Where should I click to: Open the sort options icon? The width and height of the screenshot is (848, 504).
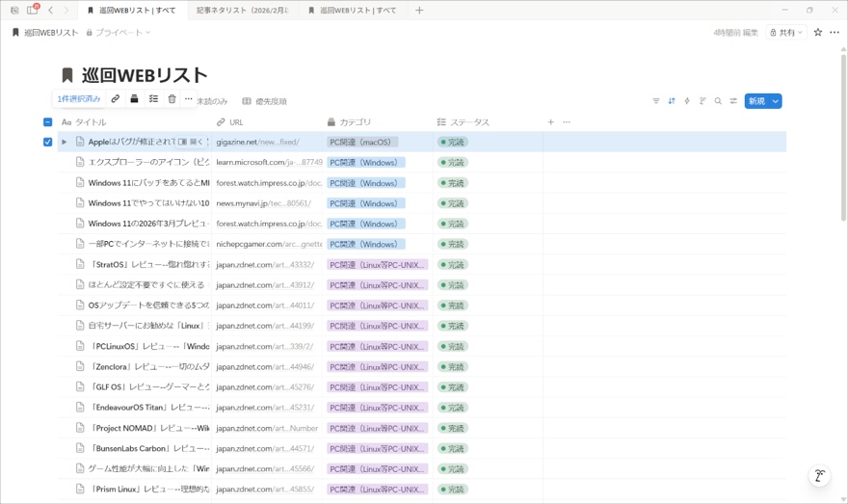pyautogui.click(x=672, y=101)
